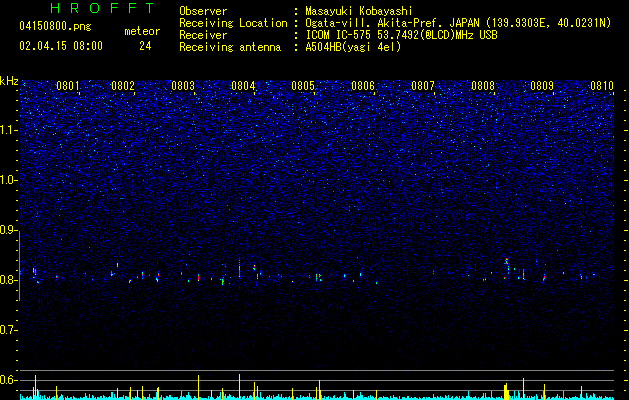Click the 0806 time marker
This screenshot has height=400, width=629.
363,86
